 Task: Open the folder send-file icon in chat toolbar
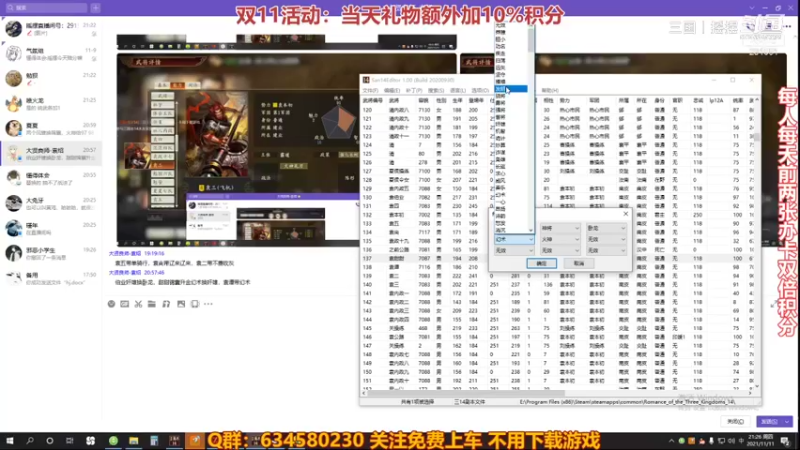tap(152, 304)
